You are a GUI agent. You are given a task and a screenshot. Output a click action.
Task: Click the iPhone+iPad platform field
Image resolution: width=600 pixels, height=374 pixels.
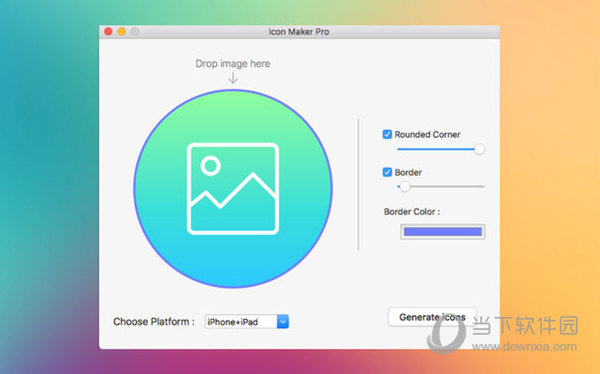coord(241,322)
